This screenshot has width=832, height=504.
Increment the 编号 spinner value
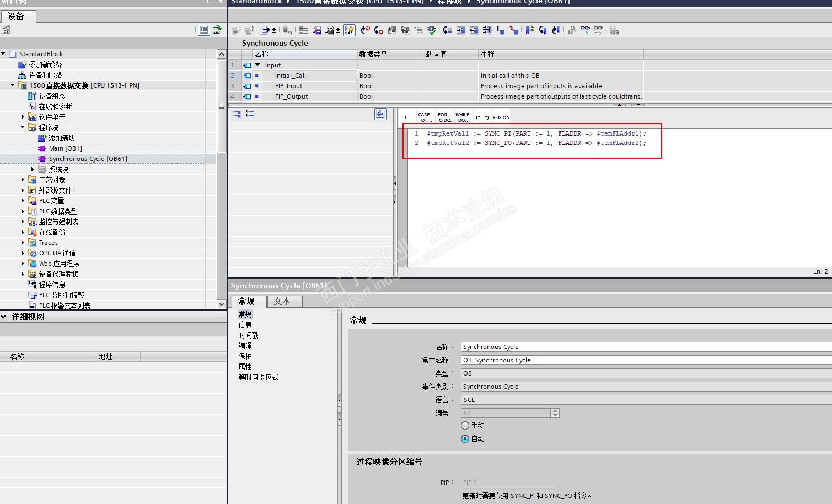click(555, 411)
